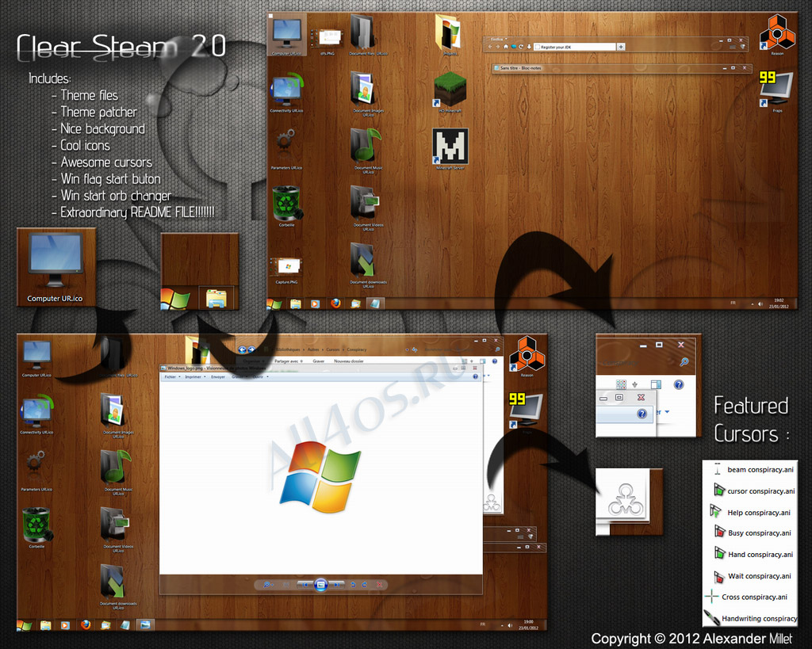Open Computer UR.ico on the top desktop
Image resolution: width=812 pixels, height=649 pixels.
click(287, 34)
